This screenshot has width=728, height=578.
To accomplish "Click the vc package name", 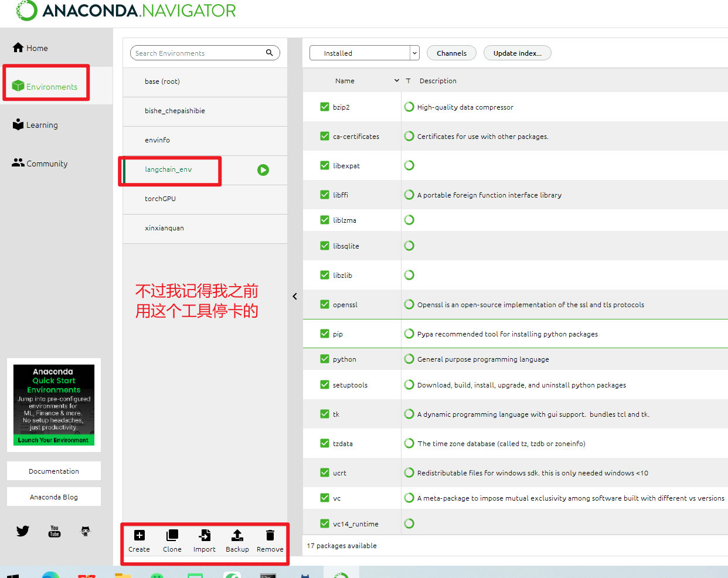I will (336, 498).
